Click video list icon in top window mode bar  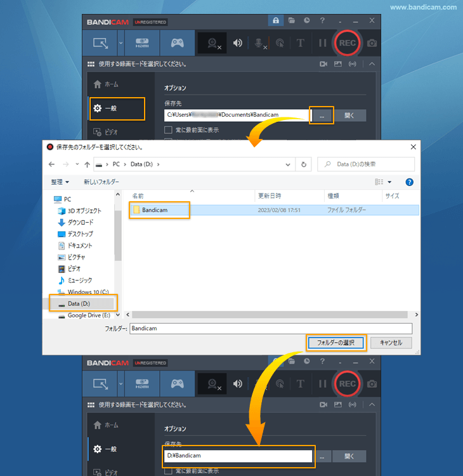(323, 64)
